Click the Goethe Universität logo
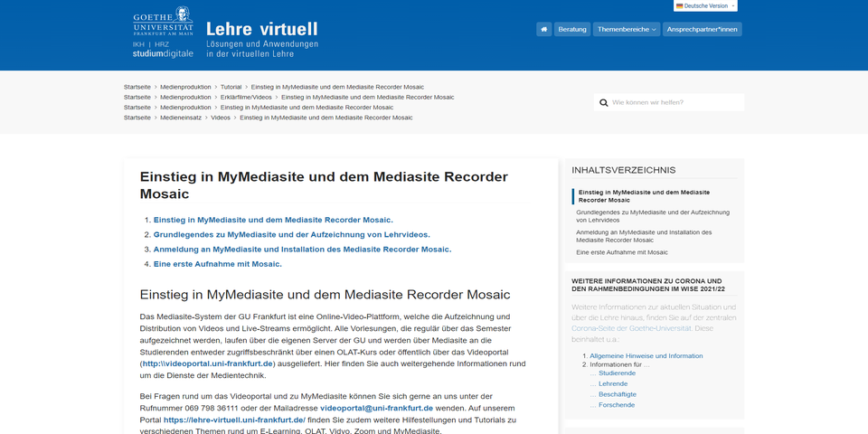868x434 pixels. [163, 22]
